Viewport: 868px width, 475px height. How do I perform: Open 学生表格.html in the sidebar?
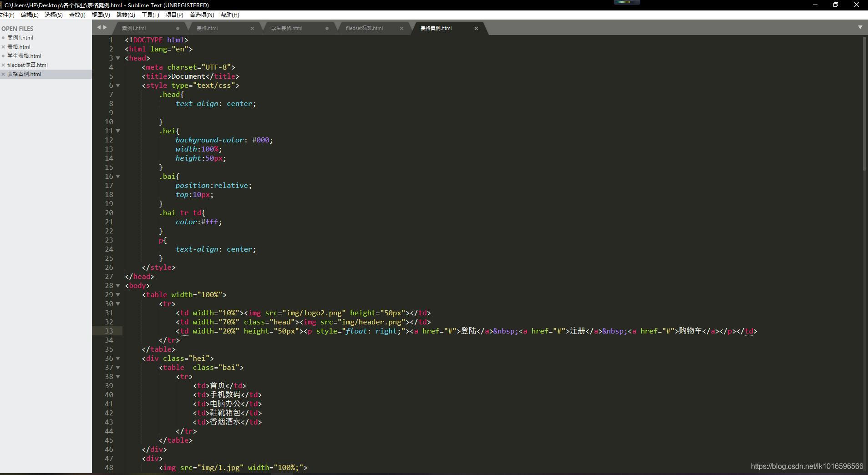tap(24, 56)
